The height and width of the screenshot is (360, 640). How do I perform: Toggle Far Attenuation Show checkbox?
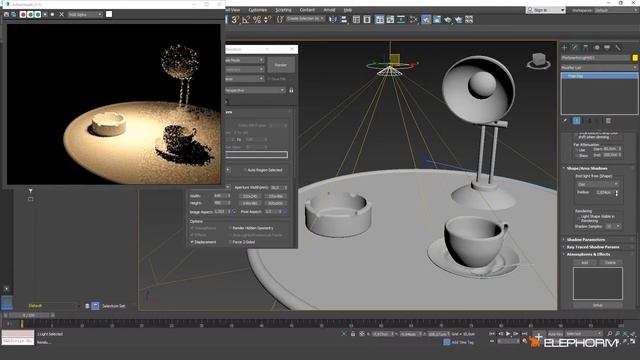tap(576, 156)
